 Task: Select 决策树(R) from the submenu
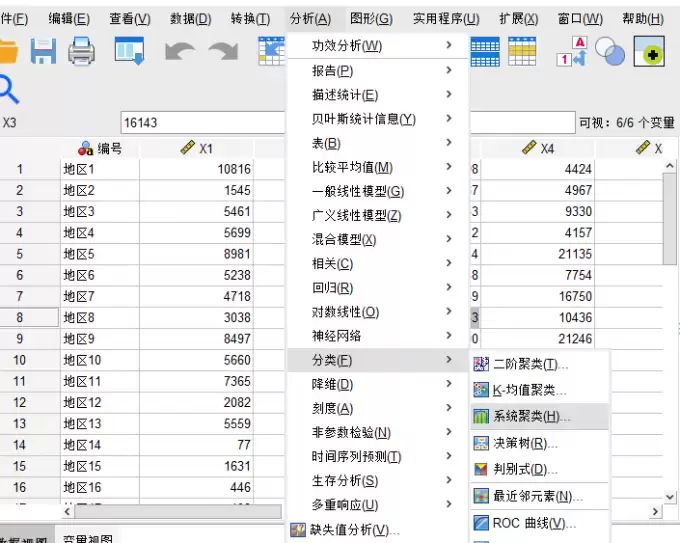coord(539,443)
